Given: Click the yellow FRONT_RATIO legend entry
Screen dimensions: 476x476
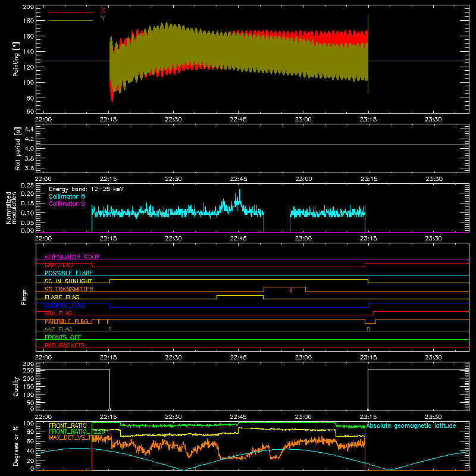Looking at the screenshot, I should (x=68, y=425).
